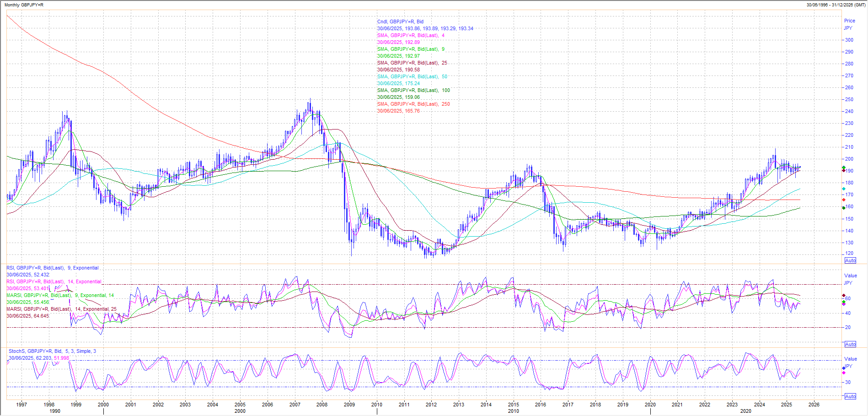This screenshot has height=416, width=868.
Task: Click the RSI value 52.432
Action: pos(41,275)
